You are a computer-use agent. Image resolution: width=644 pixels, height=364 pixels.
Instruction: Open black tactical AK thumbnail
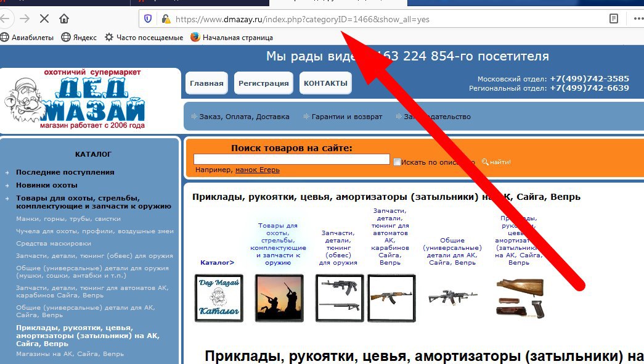[452, 297]
